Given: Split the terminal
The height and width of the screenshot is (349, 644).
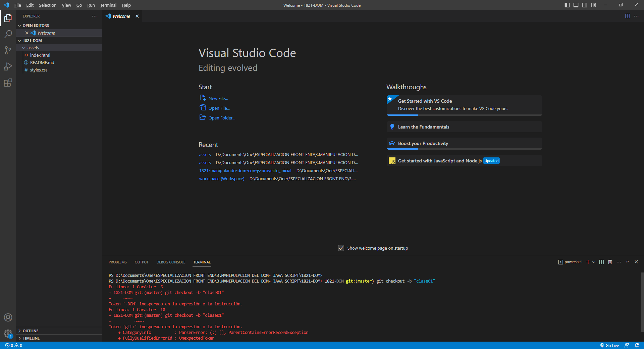Looking at the screenshot, I should click(601, 262).
